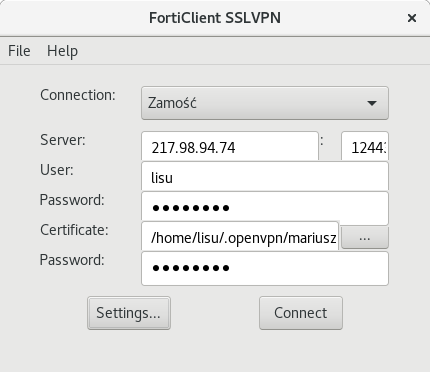This screenshot has height=372, width=430.
Task: Browse for certificate with the ... button
Action: [x=365, y=238]
